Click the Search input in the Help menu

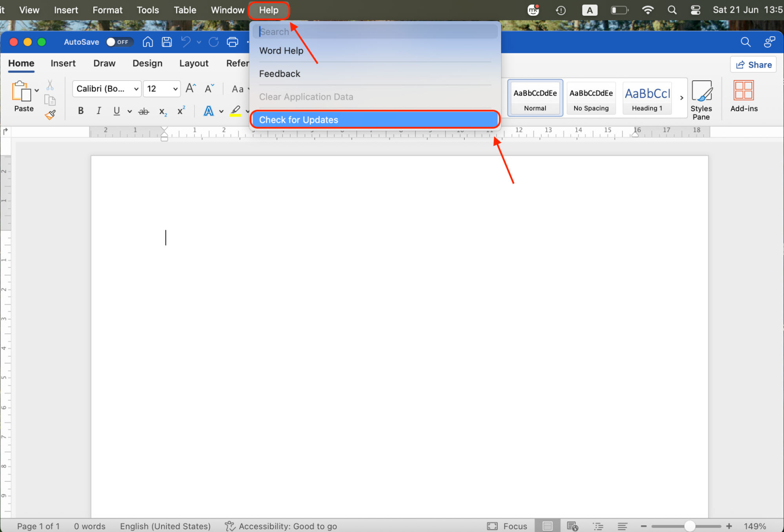pyautogui.click(x=375, y=31)
